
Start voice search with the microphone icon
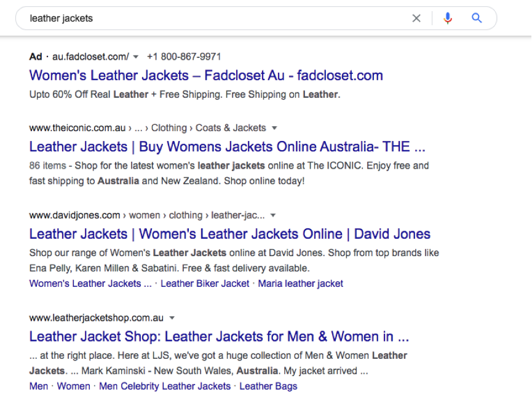pyautogui.click(x=448, y=18)
